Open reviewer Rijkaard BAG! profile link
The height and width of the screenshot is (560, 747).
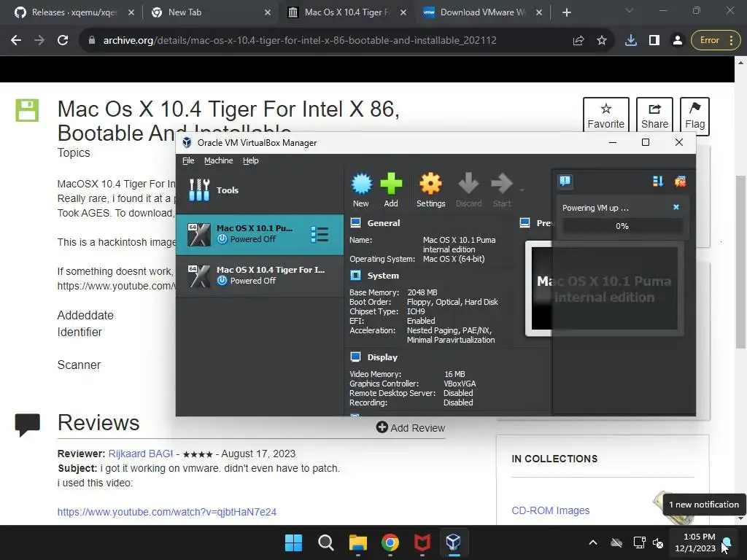pyautogui.click(x=141, y=454)
